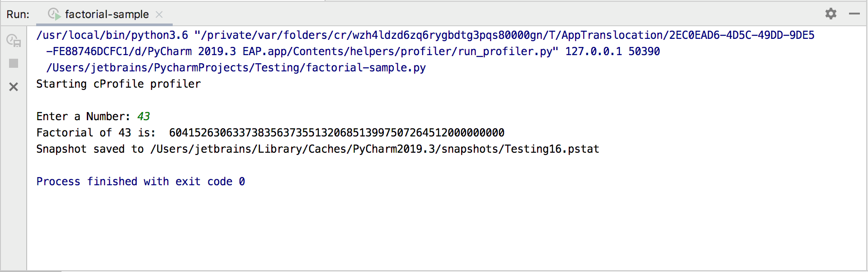Click the /usr/local/bin/python3.6 command text
The width and height of the screenshot is (868, 272).
tap(112, 35)
